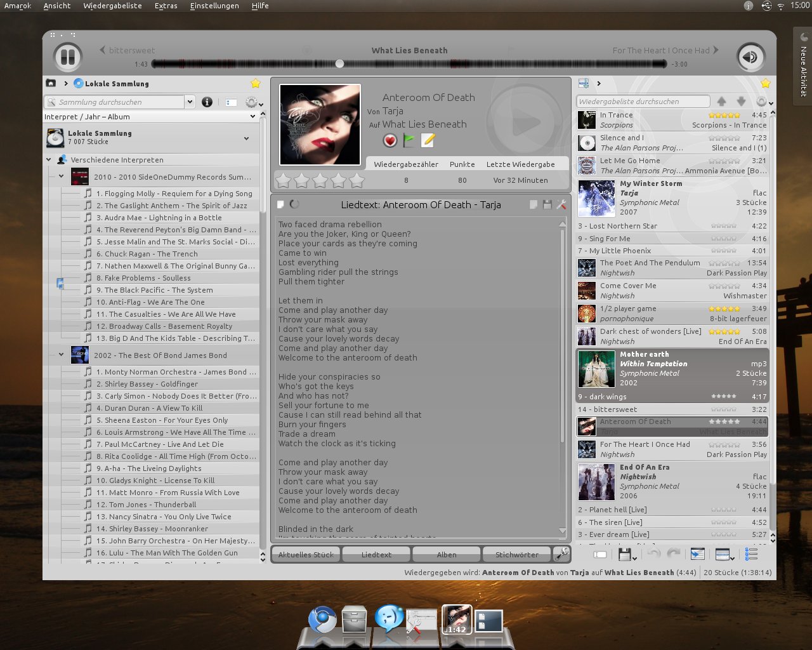Image resolution: width=812 pixels, height=650 pixels.
Task: Open the save playlist floppy dropdown
Action: pos(627,554)
